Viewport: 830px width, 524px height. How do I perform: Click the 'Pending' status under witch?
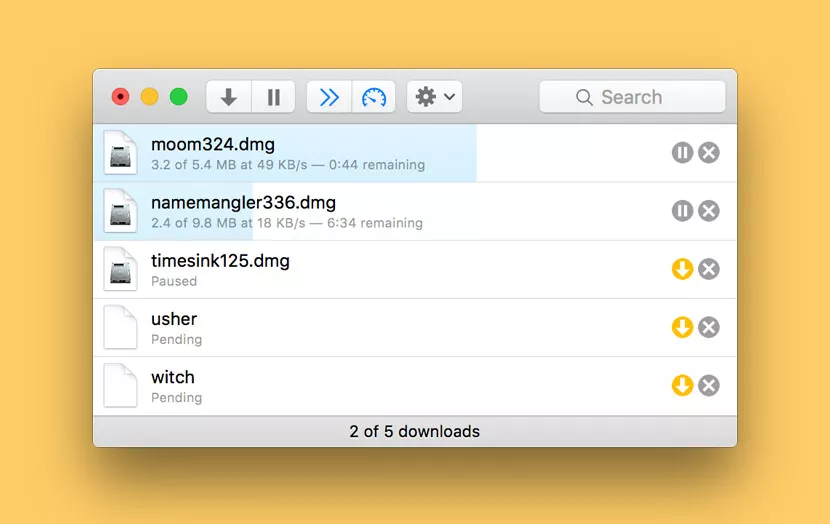tap(177, 397)
